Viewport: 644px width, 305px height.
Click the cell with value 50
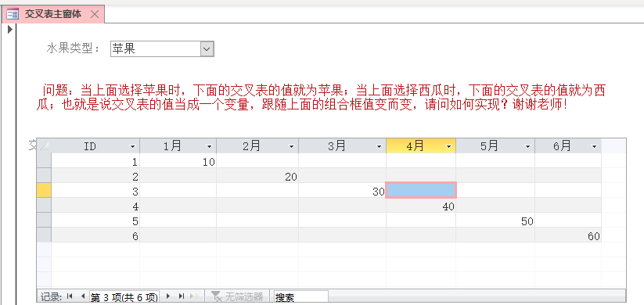[495, 220]
